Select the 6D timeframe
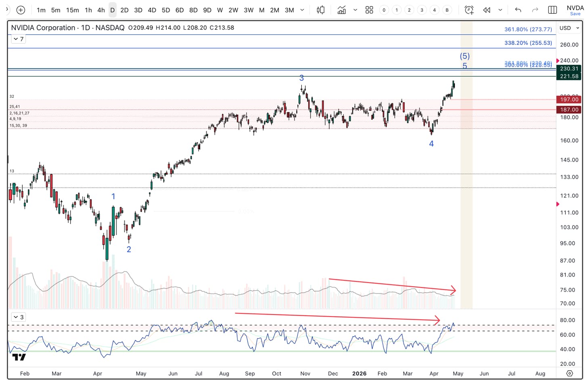Viewport: 588px width, 384px height. [x=180, y=10]
